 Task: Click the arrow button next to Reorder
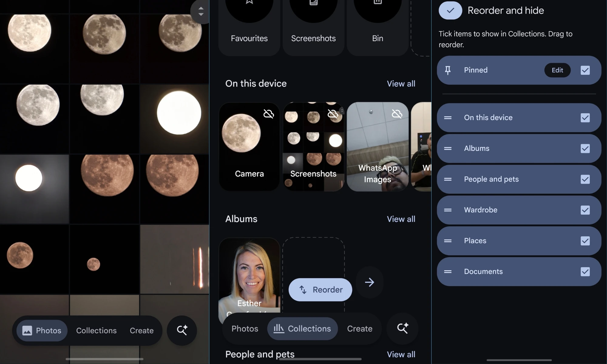(369, 282)
